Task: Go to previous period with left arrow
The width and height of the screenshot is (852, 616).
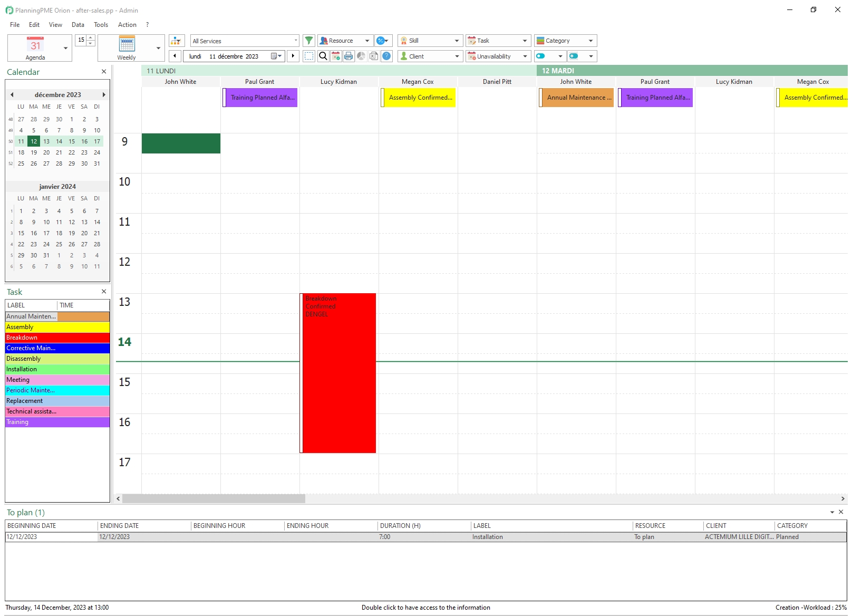Action: coord(175,56)
